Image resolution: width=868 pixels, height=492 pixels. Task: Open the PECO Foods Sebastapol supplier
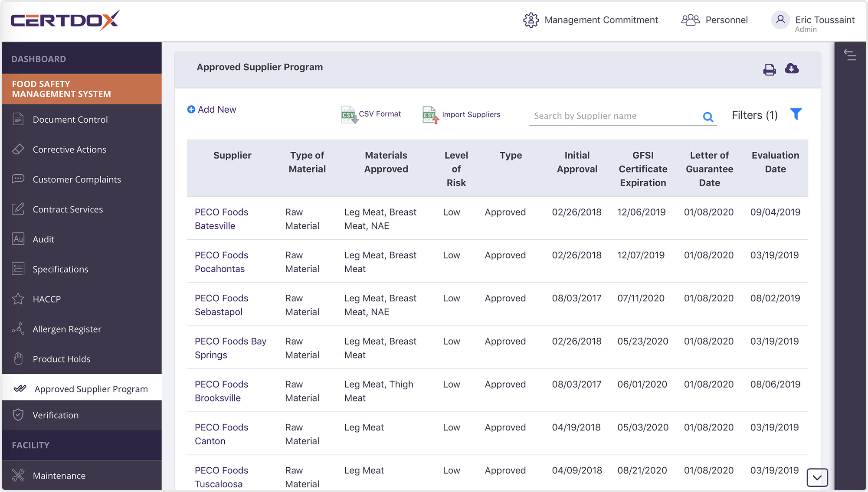click(x=221, y=305)
